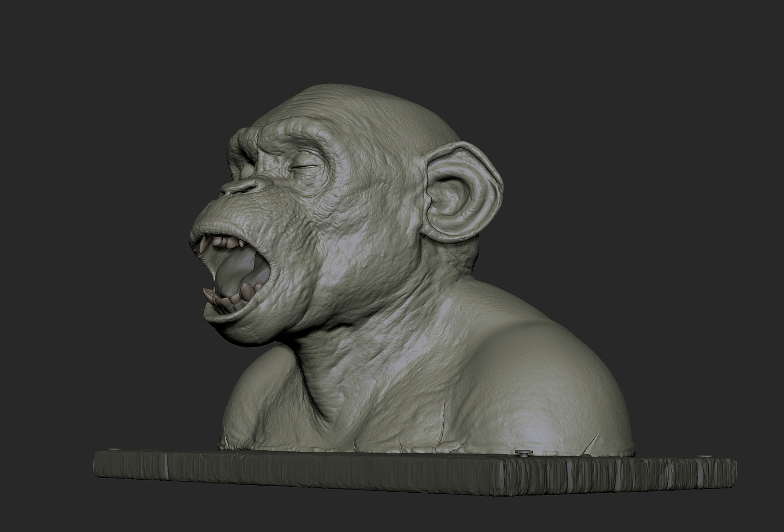Click the small pin on the base surface

point(522,451)
